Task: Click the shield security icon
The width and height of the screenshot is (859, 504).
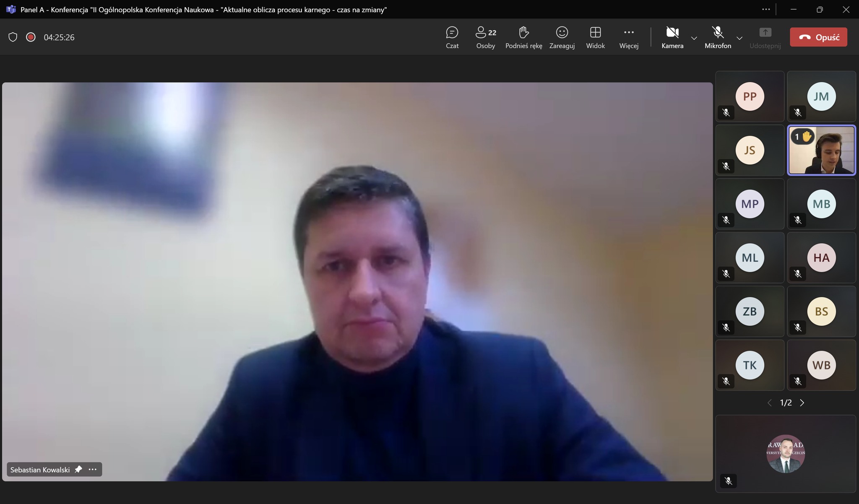Action: click(13, 37)
